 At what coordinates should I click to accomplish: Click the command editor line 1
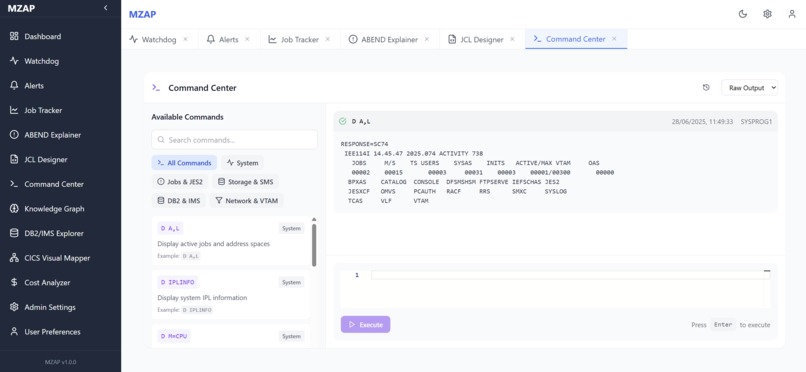(571, 275)
